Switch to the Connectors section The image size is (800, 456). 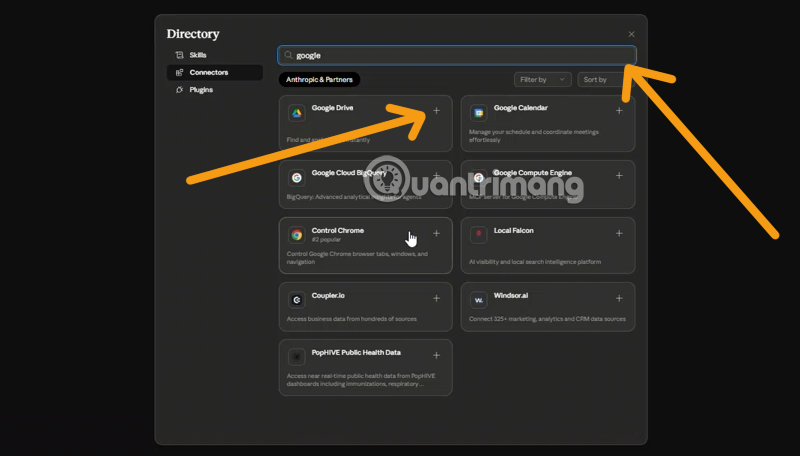click(215, 72)
